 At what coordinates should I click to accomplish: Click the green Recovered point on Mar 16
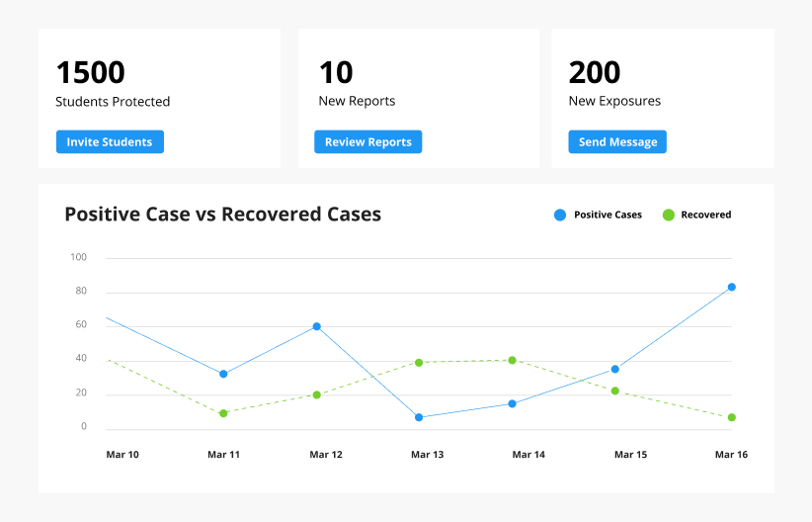(732, 417)
